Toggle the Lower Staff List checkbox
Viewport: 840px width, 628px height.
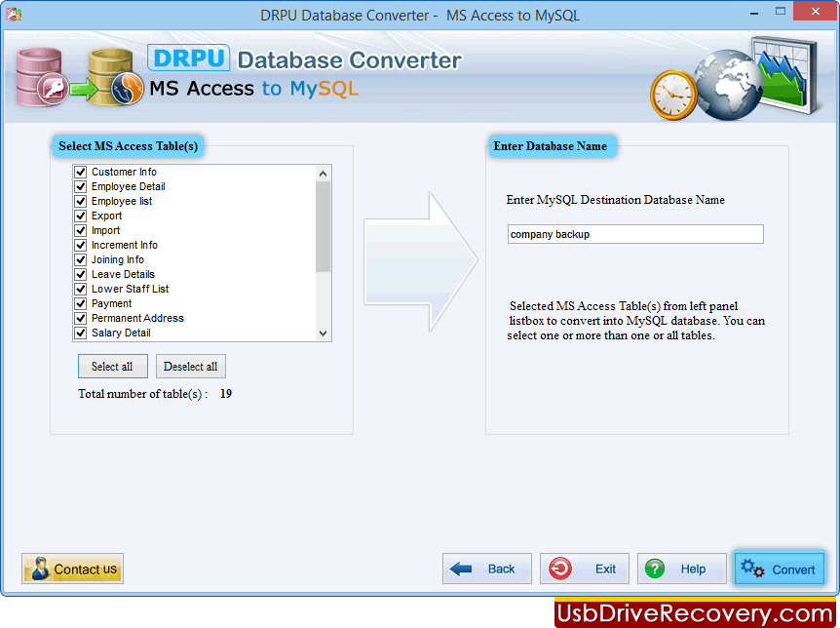pyautogui.click(x=80, y=289)
